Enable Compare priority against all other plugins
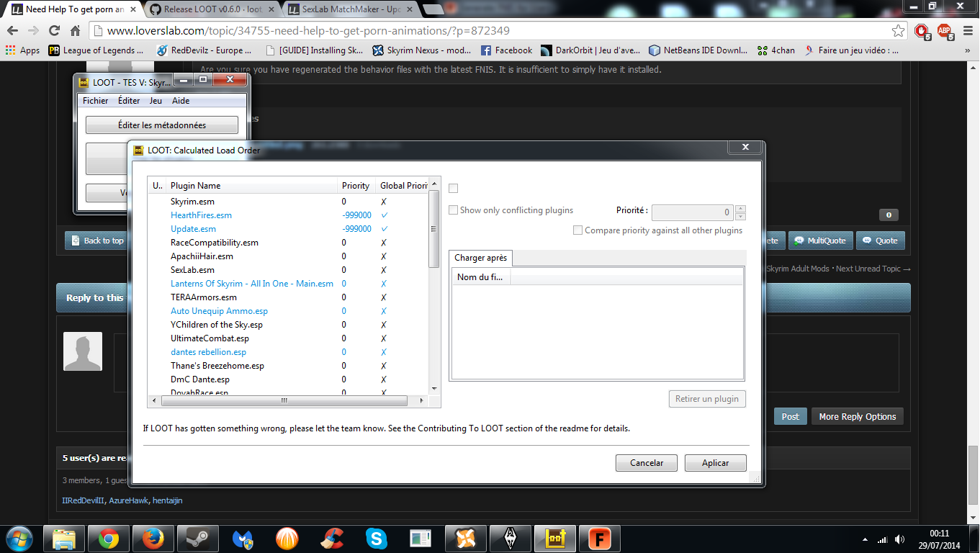Screen dimensions: 980x553 [x=577, y=230]
